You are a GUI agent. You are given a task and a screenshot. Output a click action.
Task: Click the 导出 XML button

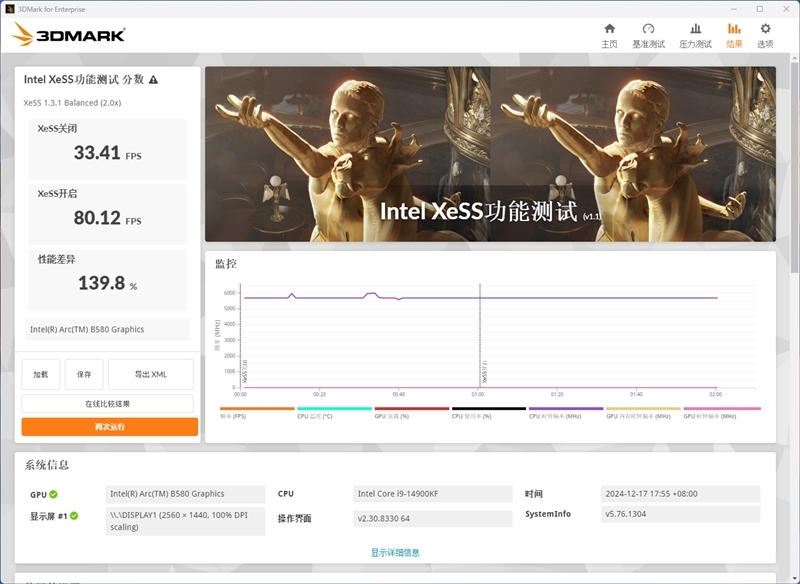tap(152, 373)
